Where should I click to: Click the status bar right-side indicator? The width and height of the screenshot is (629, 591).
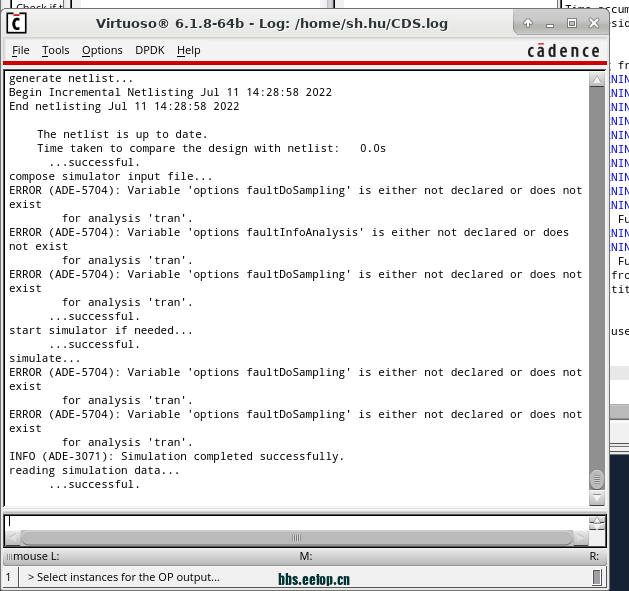point(597,577)
